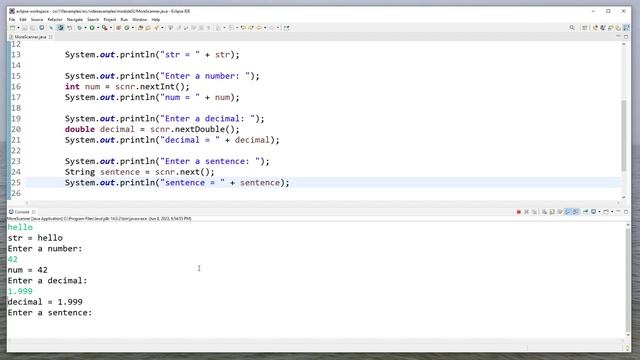Expand the Run dropdown arrow
Image resolution: width=640 pixels, height=360 pixels.
(x=98, y=28)
